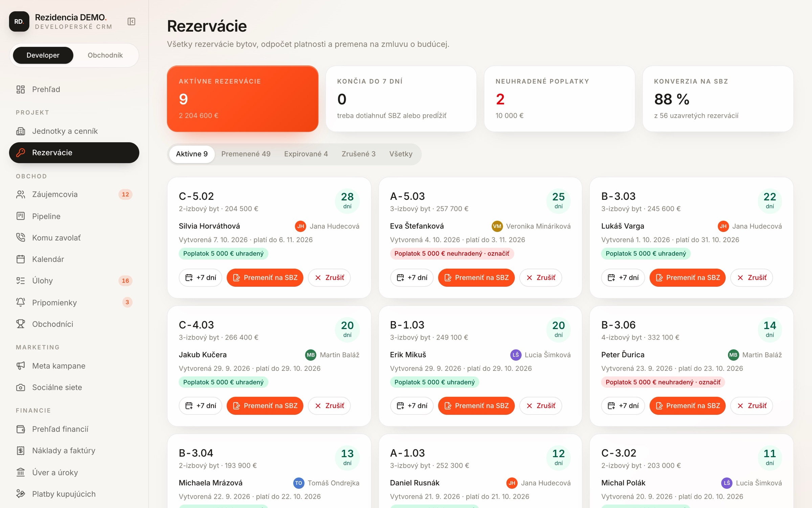Show Všetky reservations tab
This screenshot has height=508, width=812.
pyautogui.click(x=401, y=154)
